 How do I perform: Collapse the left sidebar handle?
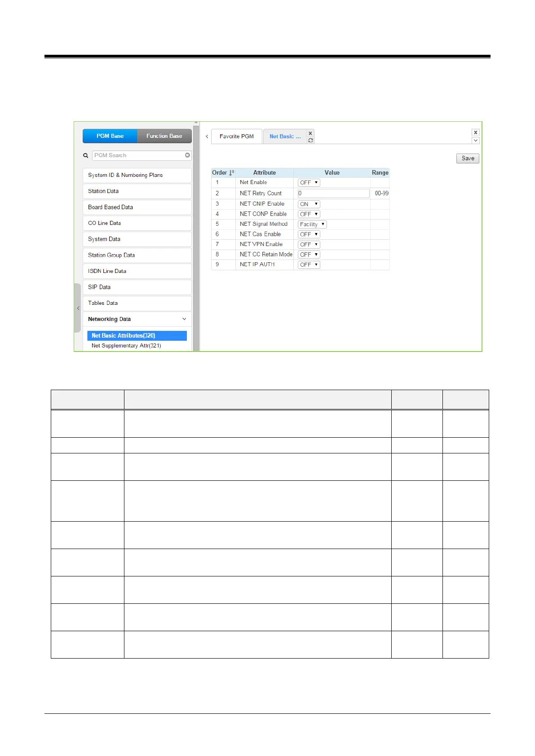(x=78, y=308)
